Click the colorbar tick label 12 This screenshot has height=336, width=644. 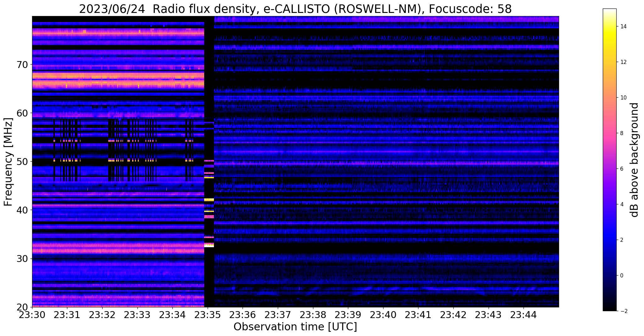click(623, 62)
